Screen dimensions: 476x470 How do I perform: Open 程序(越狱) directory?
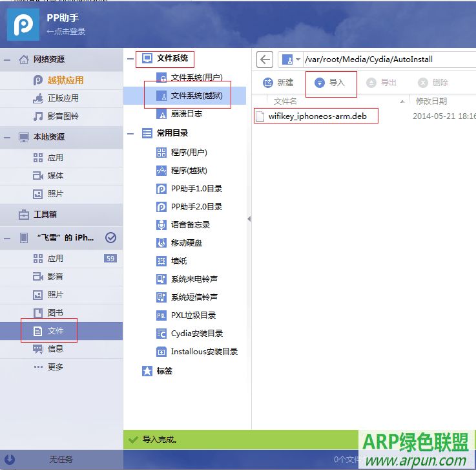pyautogui.click(x=189, y=171)
